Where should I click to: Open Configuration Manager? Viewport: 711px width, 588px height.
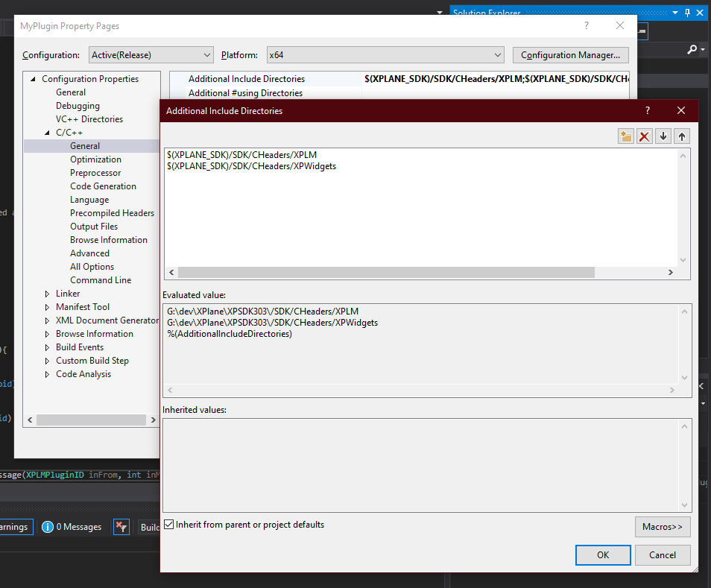tap(570, 54)
